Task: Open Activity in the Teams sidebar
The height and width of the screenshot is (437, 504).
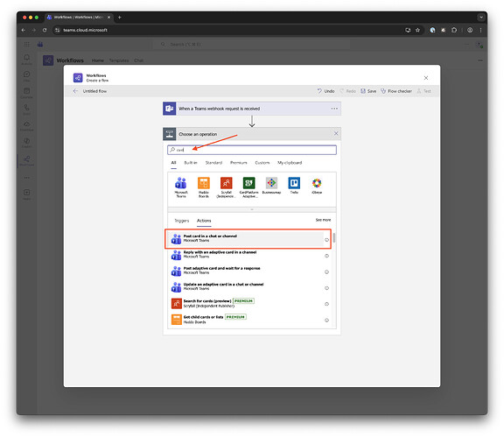Action: (x=26, y=60)
